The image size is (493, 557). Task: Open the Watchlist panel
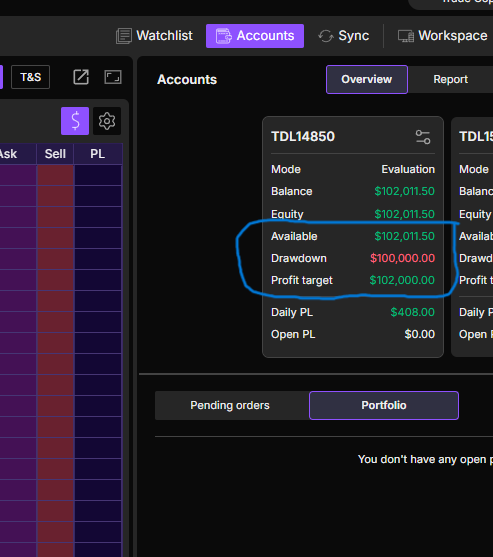pos(155,36)
